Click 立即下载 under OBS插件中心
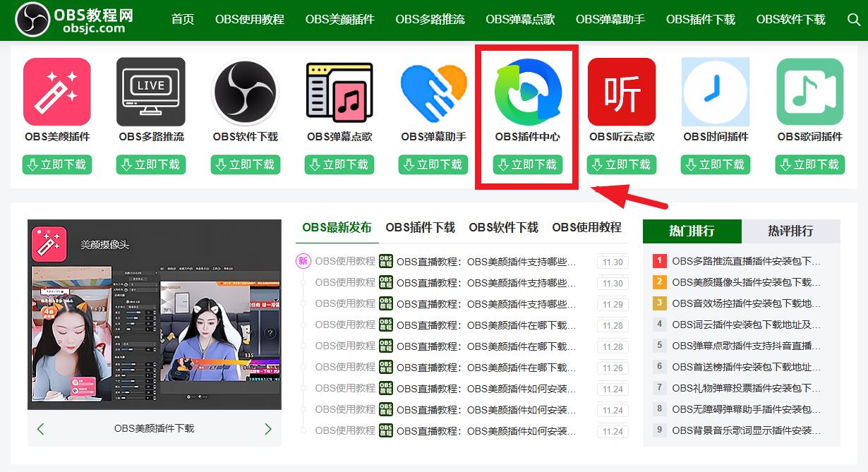This screenshot has height=472, width=868. [528, 164]
